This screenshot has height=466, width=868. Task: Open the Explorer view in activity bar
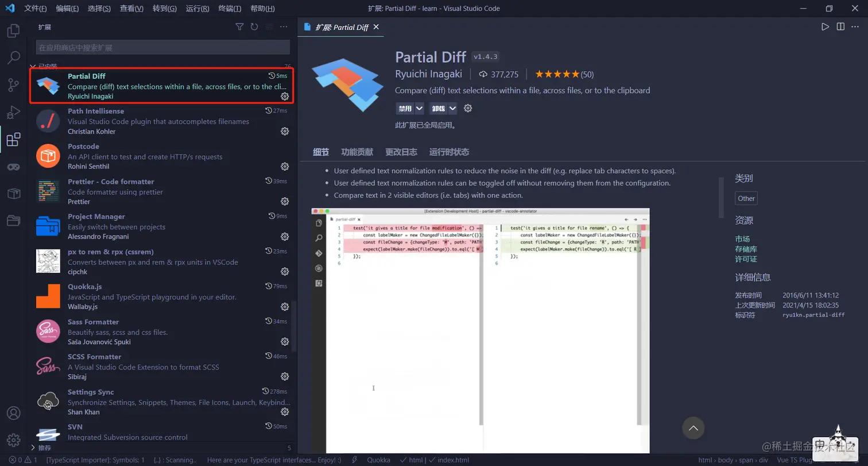[14, 31]
